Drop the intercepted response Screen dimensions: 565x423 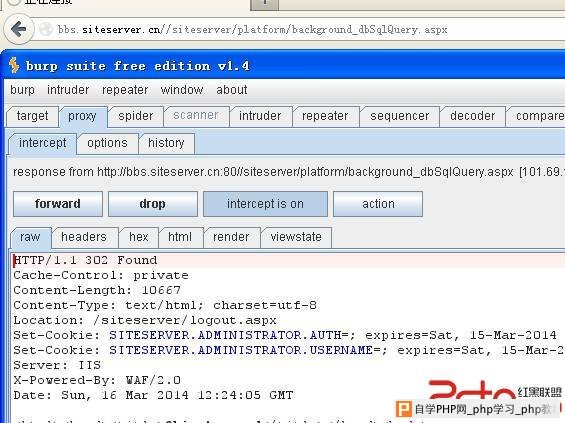coord(152,204)
